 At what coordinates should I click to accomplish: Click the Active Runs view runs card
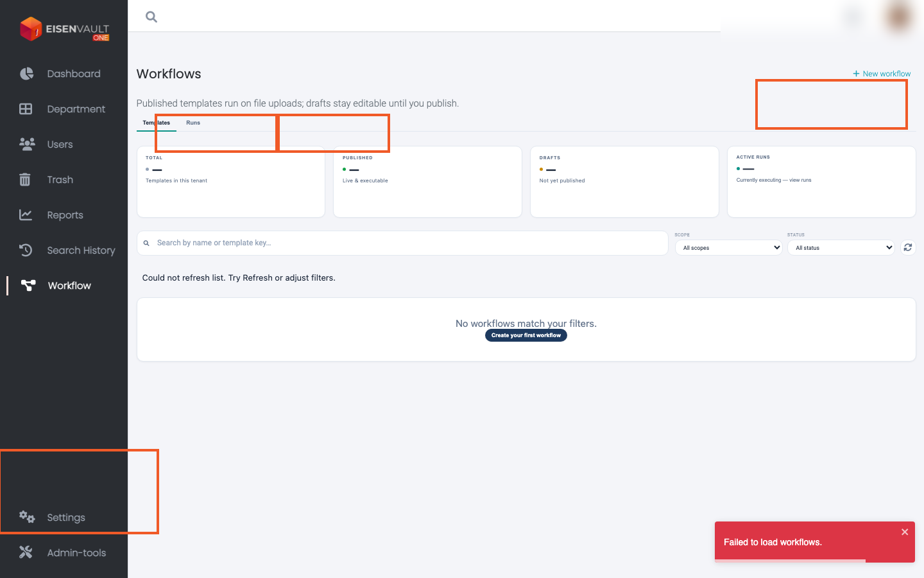click(x=821, y=182)
